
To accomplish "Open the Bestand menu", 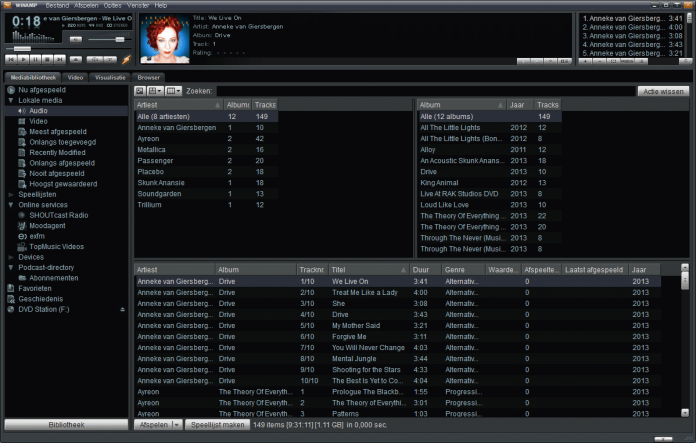I will tap(57, 5).
